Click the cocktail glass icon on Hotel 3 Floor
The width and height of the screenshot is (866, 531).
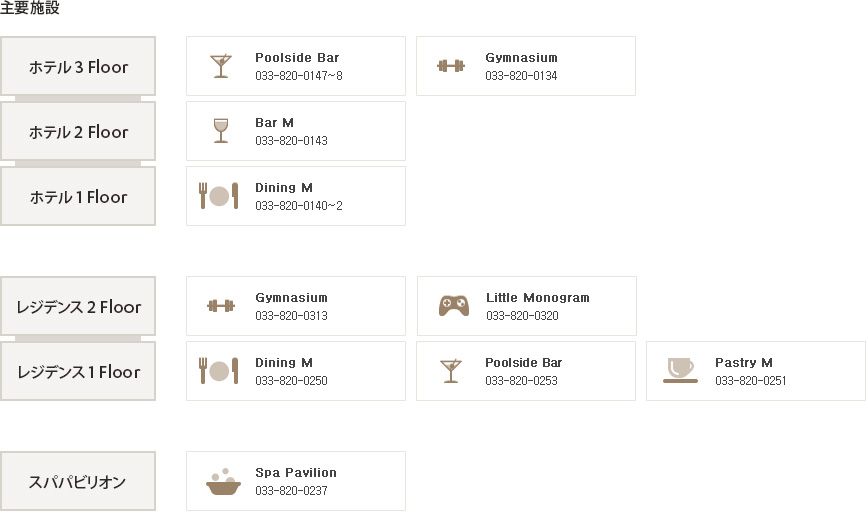coord(220,66)
